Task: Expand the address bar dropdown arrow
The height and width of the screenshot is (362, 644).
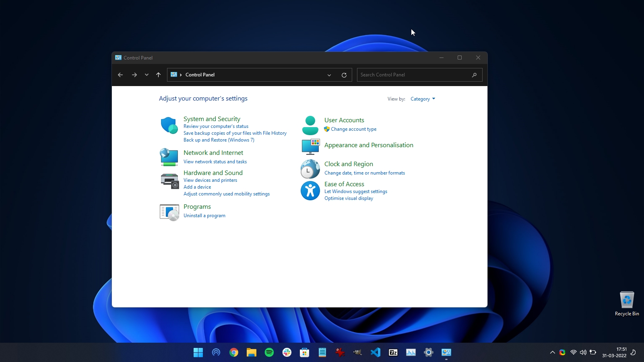Action: (x=329, y=75)
